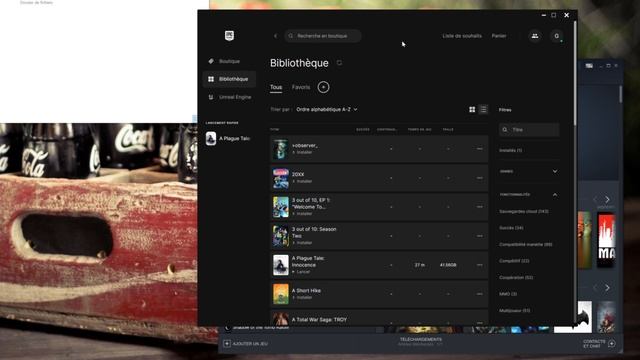The width and height of the screenshot is (640, 360).
Task: Open Liste de souhaits
Action: [x=462, y=36]
